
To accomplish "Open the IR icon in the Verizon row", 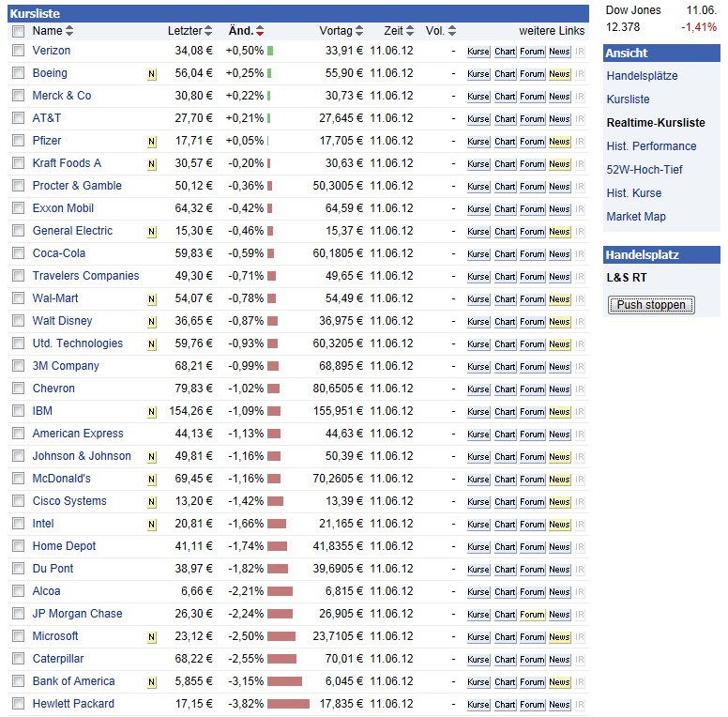I will (580, 52).
